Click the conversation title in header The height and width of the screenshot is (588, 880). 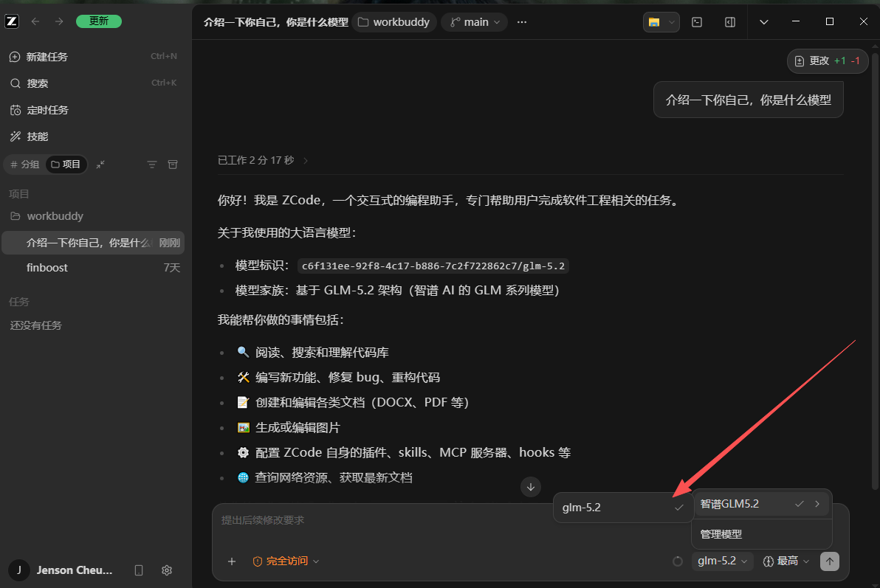point(275,22)
